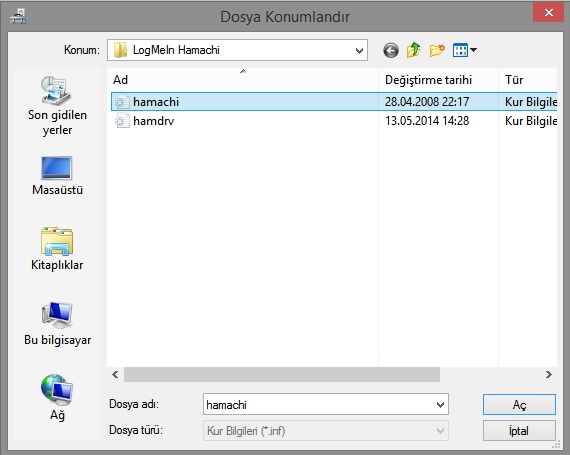Click the hamdrv file icon
This screenshot has height=455, width=570.
[x=122, y=120]
